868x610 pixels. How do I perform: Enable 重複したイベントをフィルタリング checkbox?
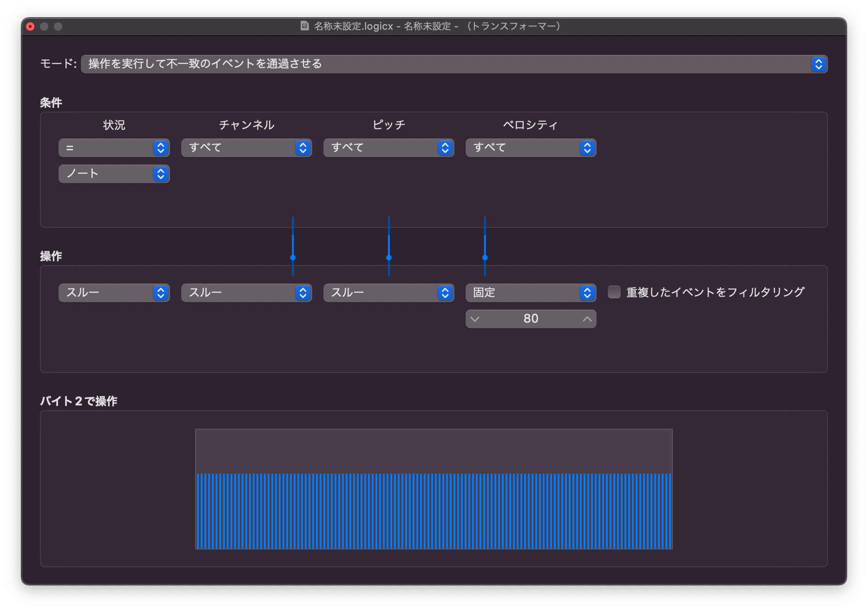pos(614,292)
